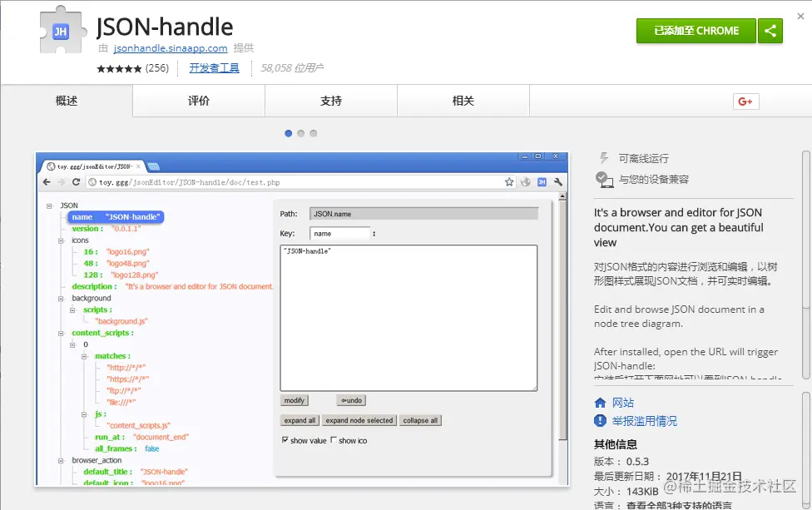
Task: Click the share icon button
Action: (x=770, y=31)
